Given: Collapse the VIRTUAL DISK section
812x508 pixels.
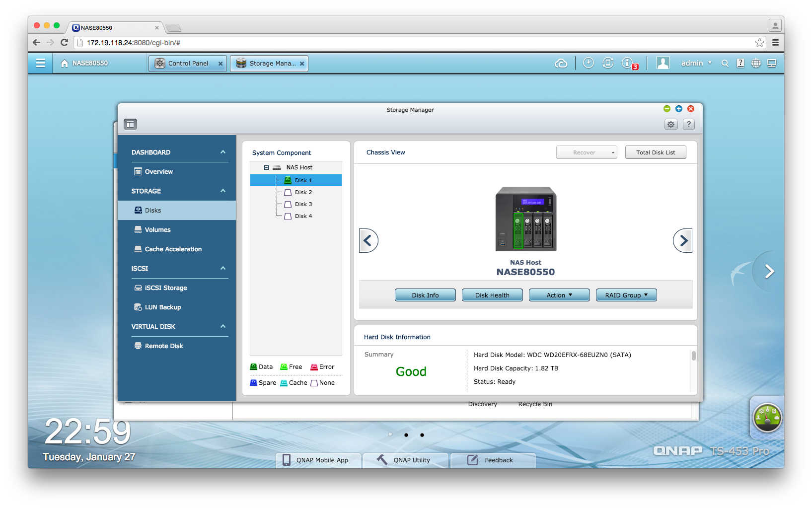Looking at the screenshot, I should 223,326.
